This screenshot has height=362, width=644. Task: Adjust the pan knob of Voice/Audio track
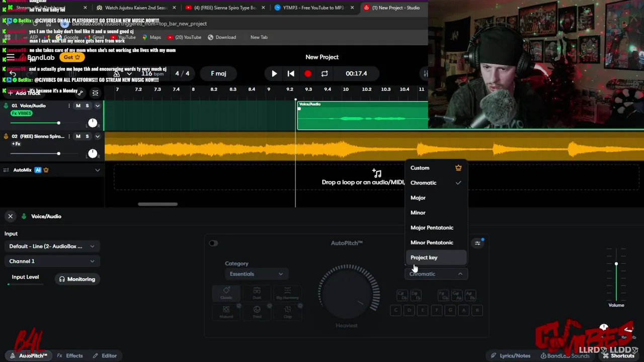93,123
